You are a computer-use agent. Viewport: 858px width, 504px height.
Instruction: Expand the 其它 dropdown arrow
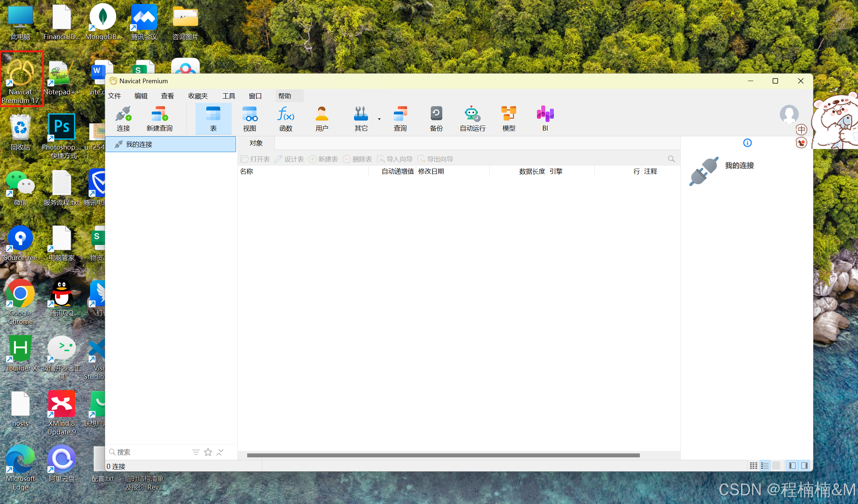(x=379, y=119)
